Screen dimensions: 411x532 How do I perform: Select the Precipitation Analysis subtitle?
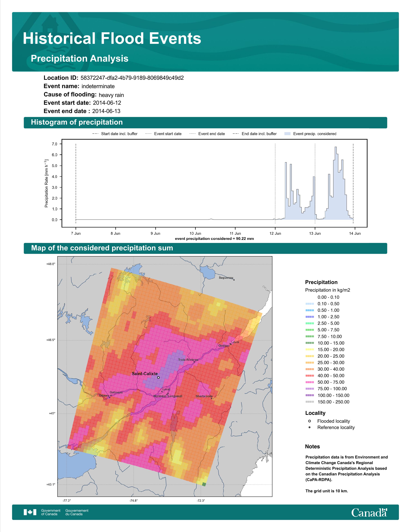pos(80,59)
